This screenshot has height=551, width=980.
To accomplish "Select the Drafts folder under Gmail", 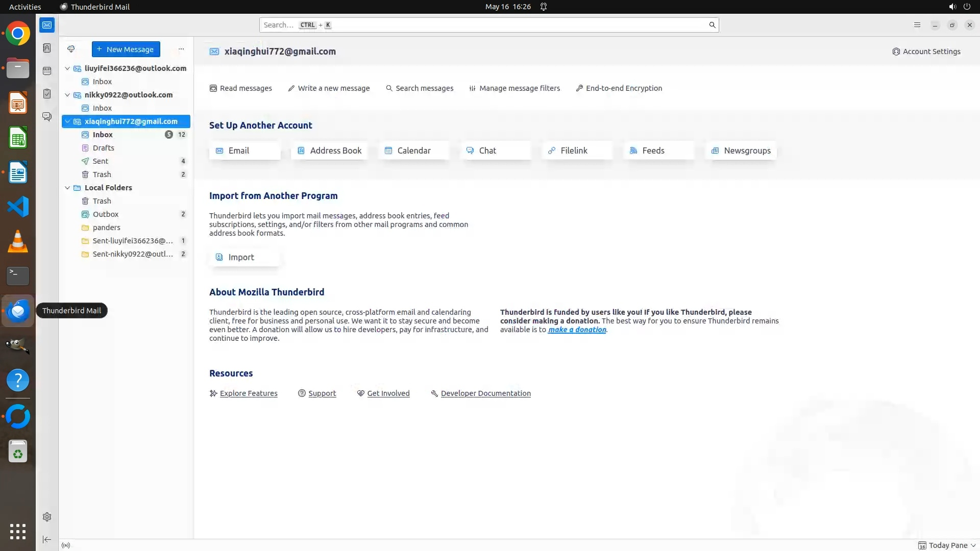I will point(104,148).
